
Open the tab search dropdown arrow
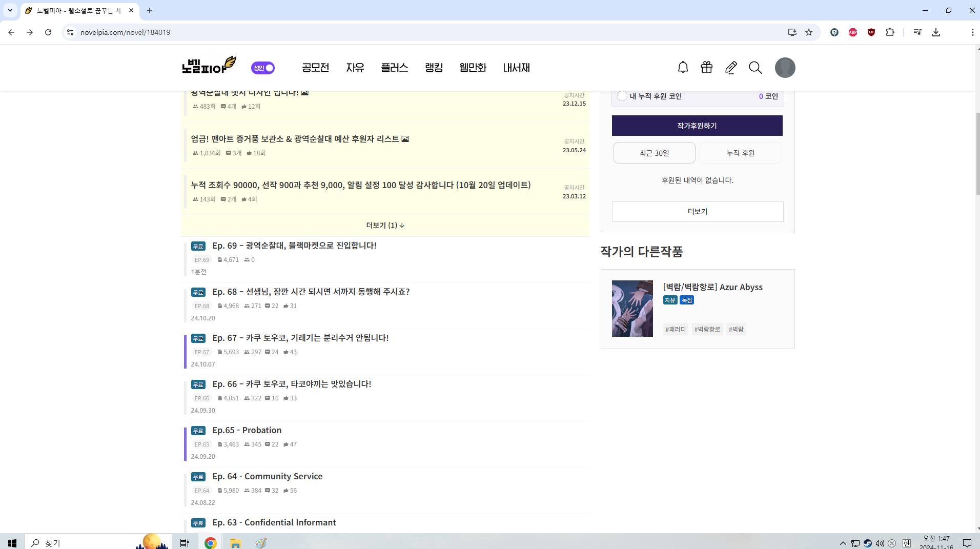click(x=10, y=10)
